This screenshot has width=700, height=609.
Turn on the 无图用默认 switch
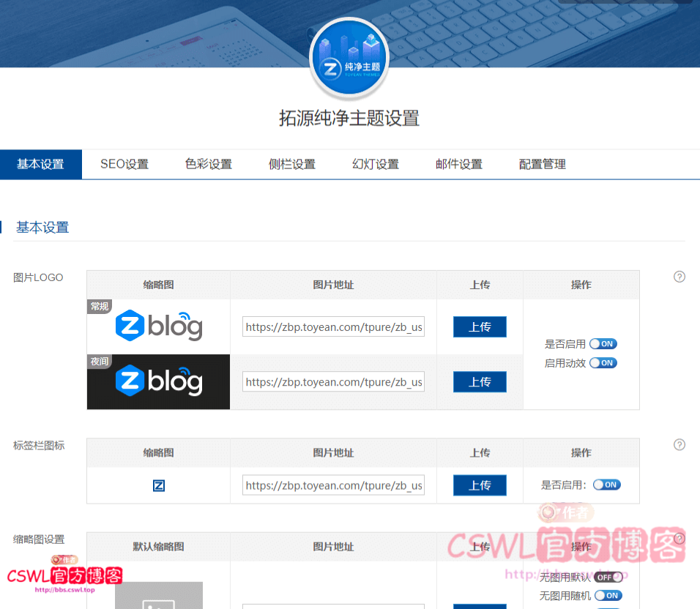pyautogui.click(x=608, y=577)
